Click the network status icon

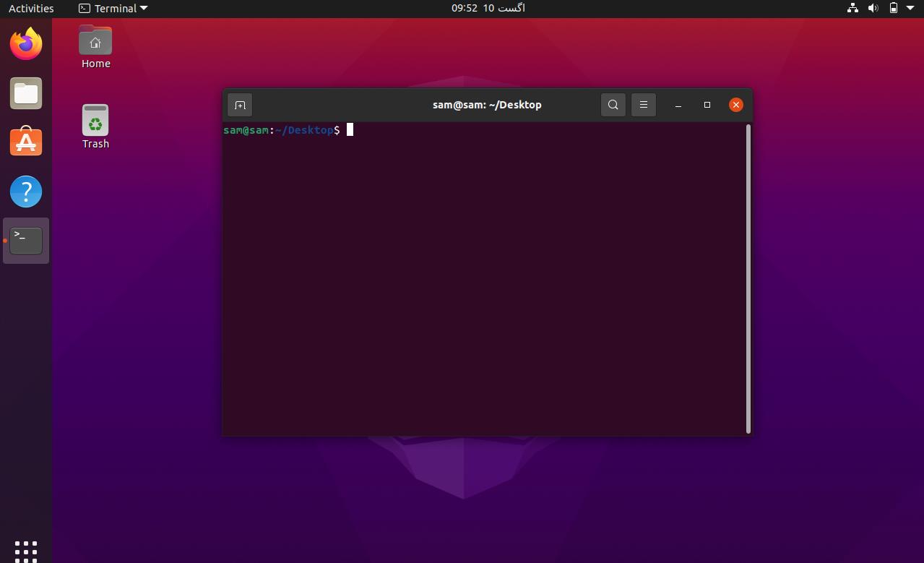click(x=852, y=8)
